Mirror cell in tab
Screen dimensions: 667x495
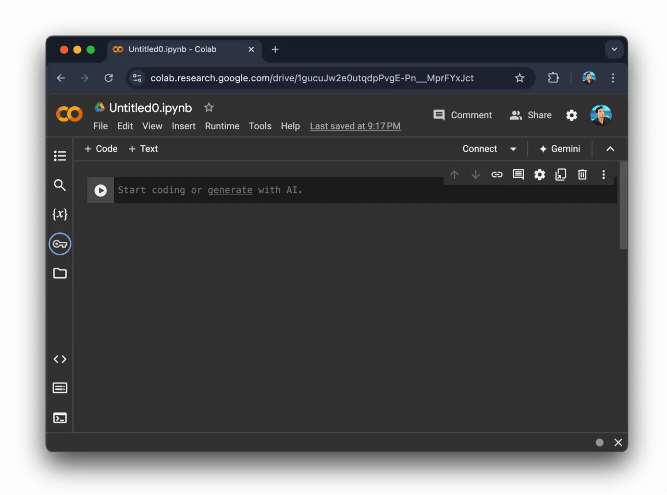pyautogui.click(x=561, y=175)
